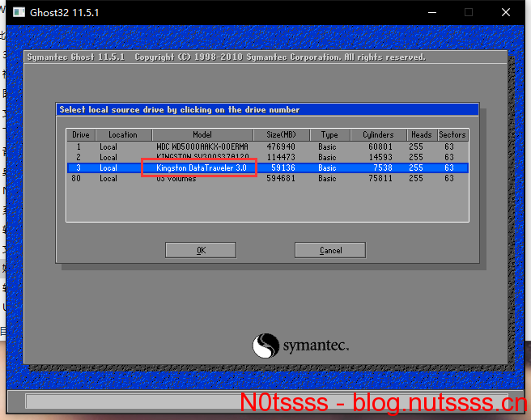Image resolution: width=531 pixels, height=420 pixels.
Task: Click the 60801 cylinders value
Action: 380,147
